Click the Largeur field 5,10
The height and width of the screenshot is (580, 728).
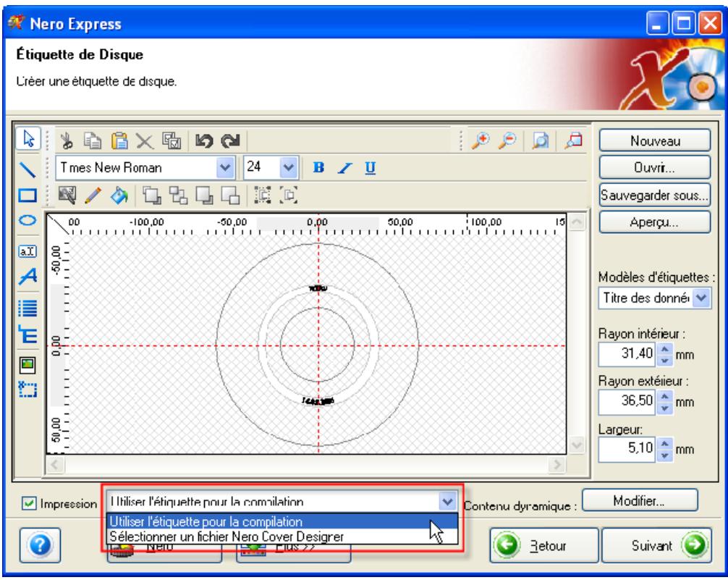(627, 449)
